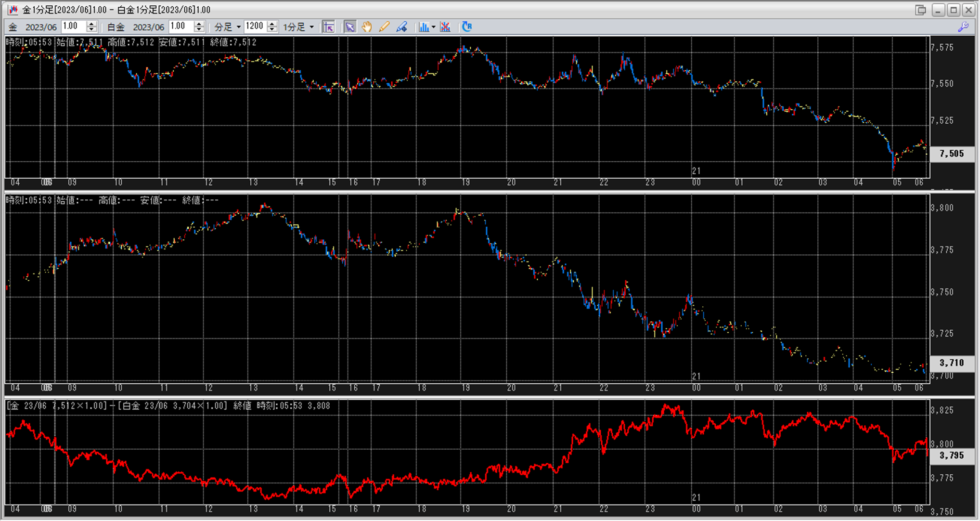Select the arrow pointer cursor tool
This screenshot has width=980, height=521.
click(x=350, y=27)
